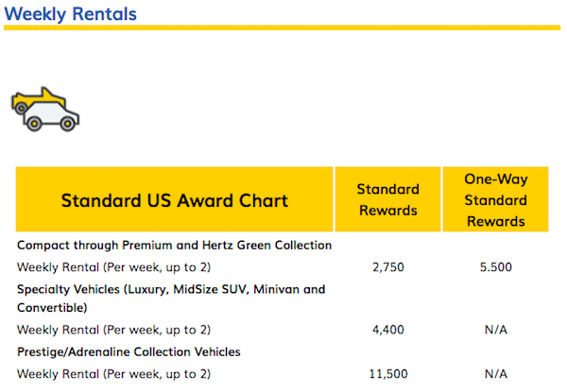Click the 2,750 rewards value

387,267
